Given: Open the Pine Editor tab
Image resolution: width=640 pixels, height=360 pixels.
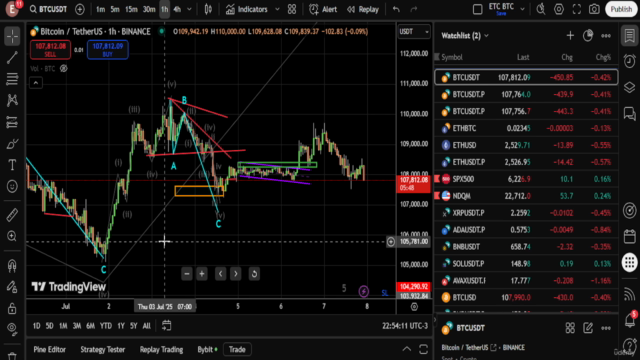Looking at the screenshot, I should 49,349.
